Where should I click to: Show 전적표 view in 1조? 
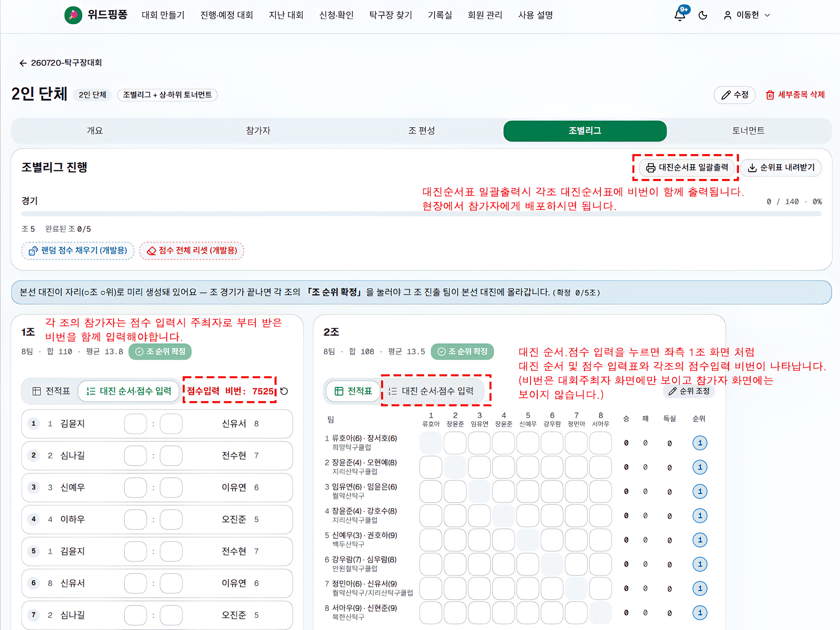[x=51, y=391]
